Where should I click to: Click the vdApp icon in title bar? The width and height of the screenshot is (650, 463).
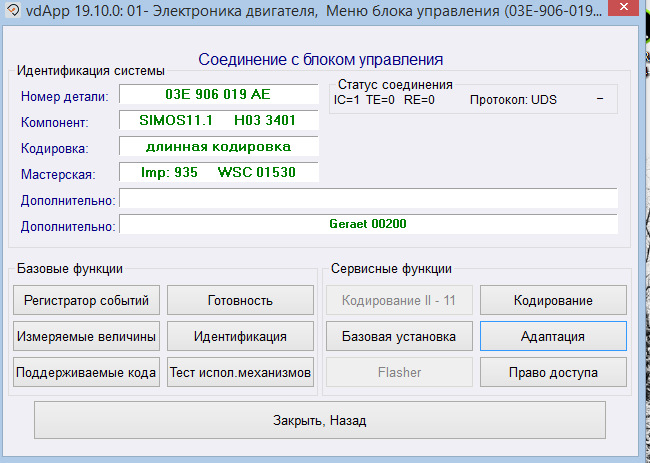(12, 10)
